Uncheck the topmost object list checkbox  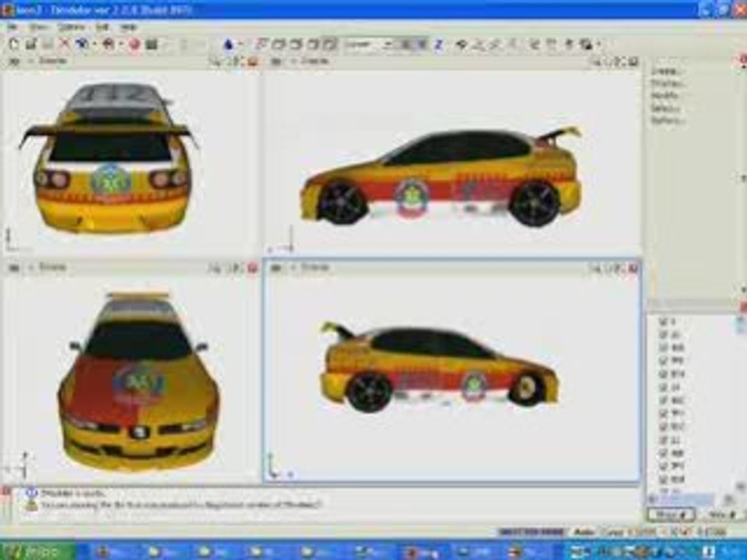pyautogui.click(x=663, y=322)
